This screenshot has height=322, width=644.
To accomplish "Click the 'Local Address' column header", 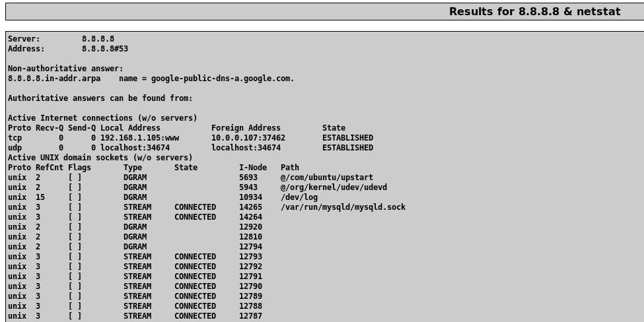I will pyautogui.click(x=131, y=128).
